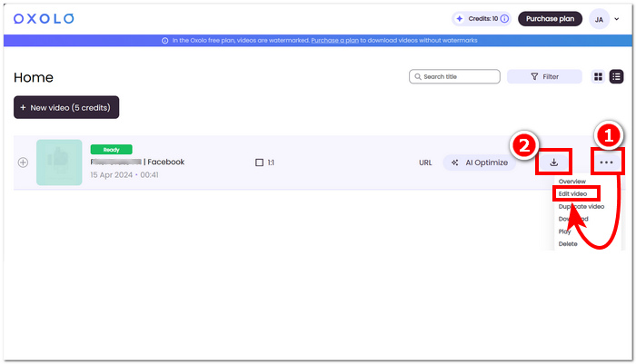The height and width of the screenshot is (364, 636).
Task: Click the plus circle icon beside the video thumbnail
Action: click(x=23, y=162)
